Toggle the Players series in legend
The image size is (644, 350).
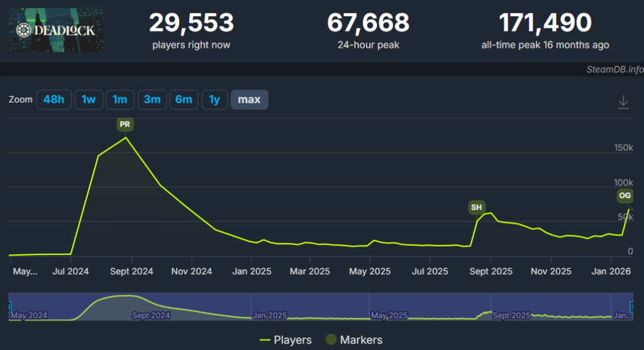(286, 340)
